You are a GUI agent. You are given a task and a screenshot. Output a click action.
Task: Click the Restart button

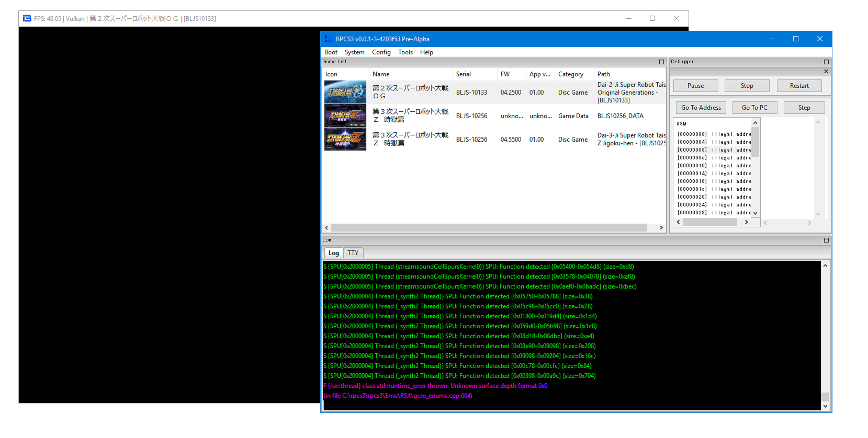pyautogui.click(x=799, y=86)
